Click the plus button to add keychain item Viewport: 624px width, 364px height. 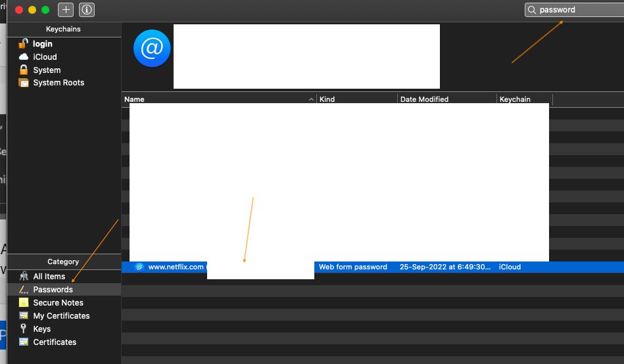(x=66, y=10)
